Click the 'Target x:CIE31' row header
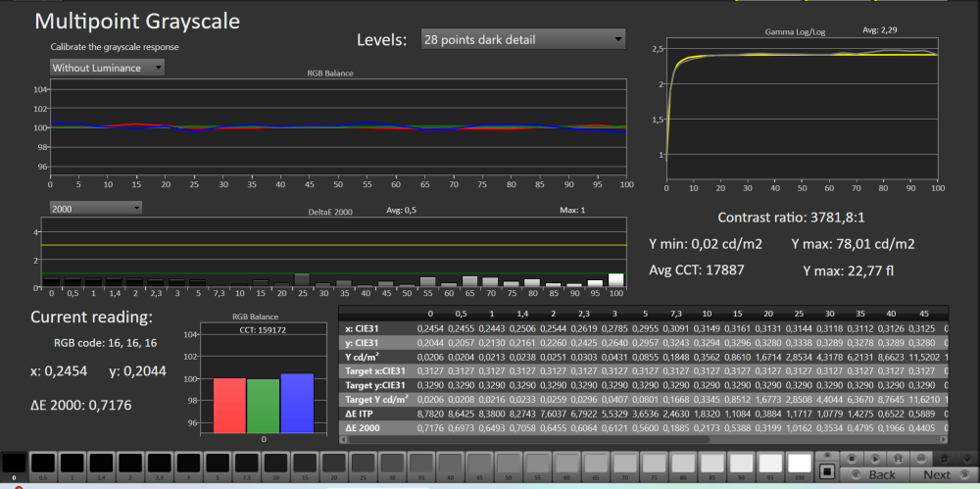The width and height of the screenshot is (980, 489). pos(373,372)
